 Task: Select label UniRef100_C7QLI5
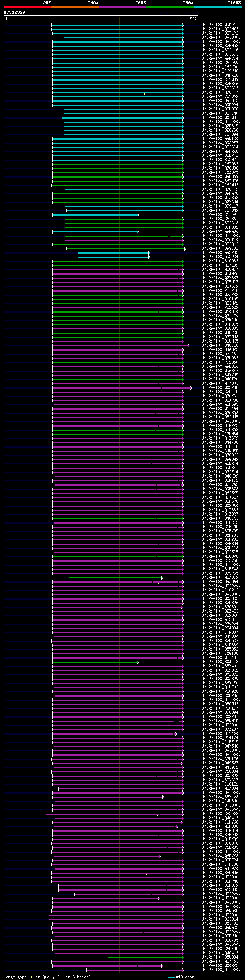220,392
